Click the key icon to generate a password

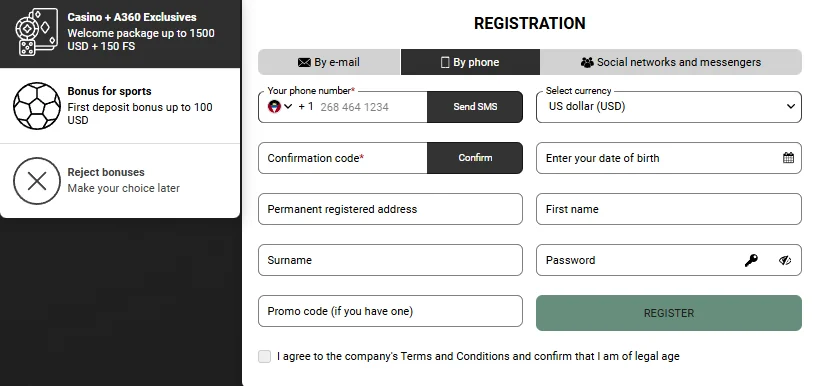751,260
